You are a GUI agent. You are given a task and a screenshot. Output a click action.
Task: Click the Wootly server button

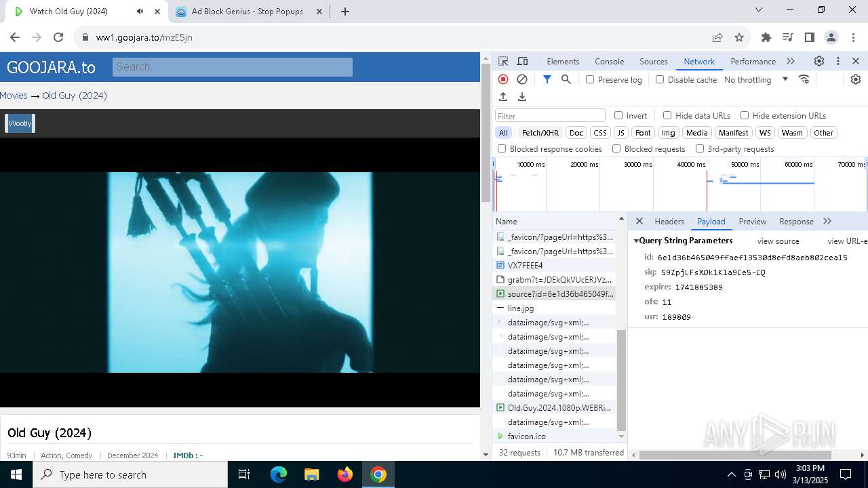pyautogui.click(x=20, y=123)
